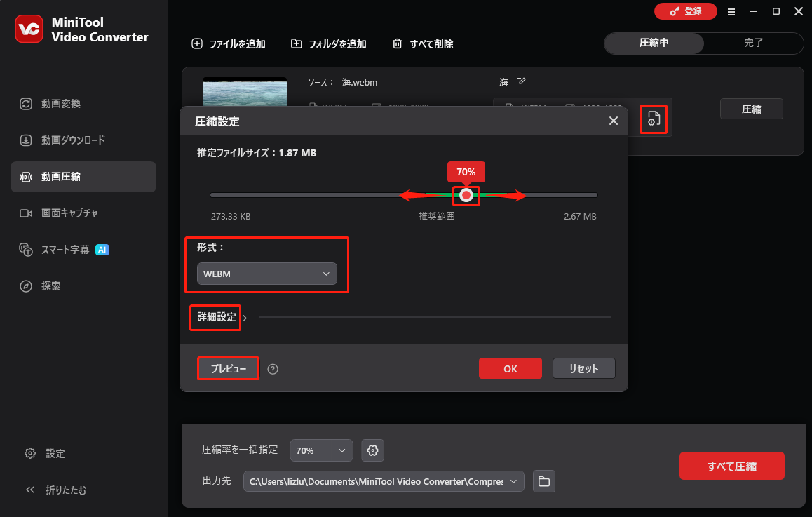Open the WEBM format dropdown

tap(267, 274)
